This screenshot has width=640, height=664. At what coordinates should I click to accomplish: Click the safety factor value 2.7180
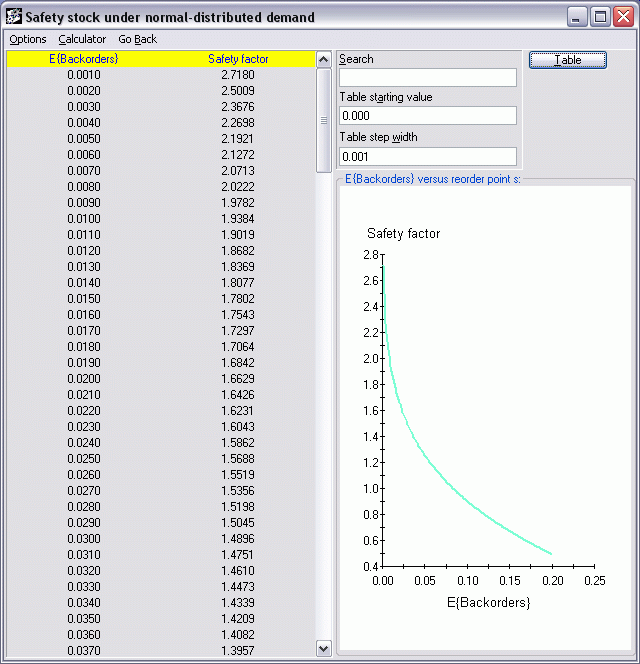(238, 75)
